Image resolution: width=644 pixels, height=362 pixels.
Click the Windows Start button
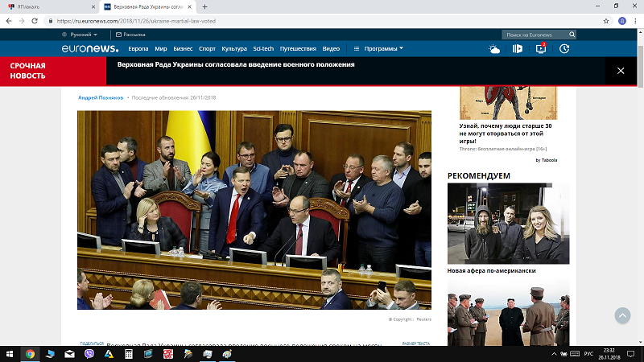(10, 354)
